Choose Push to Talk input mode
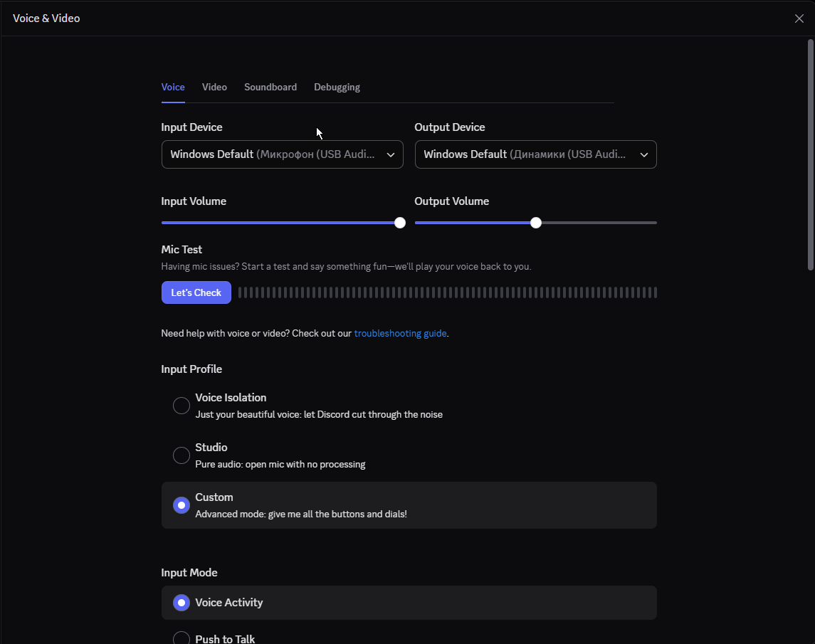The width and height of the screenshot is (815, 644). pos(182,638)
